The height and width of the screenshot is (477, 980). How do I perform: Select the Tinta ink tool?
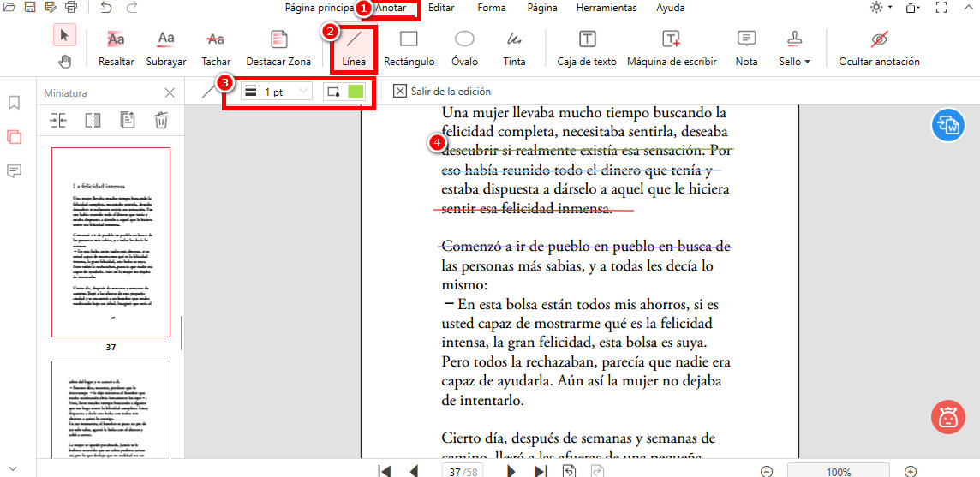pos(514,49)
